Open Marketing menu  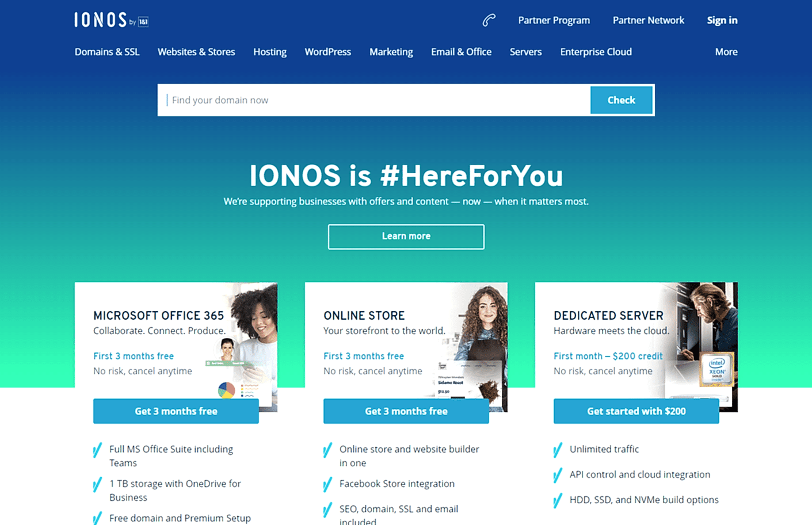pyautogui.click(x=391, y=52)
